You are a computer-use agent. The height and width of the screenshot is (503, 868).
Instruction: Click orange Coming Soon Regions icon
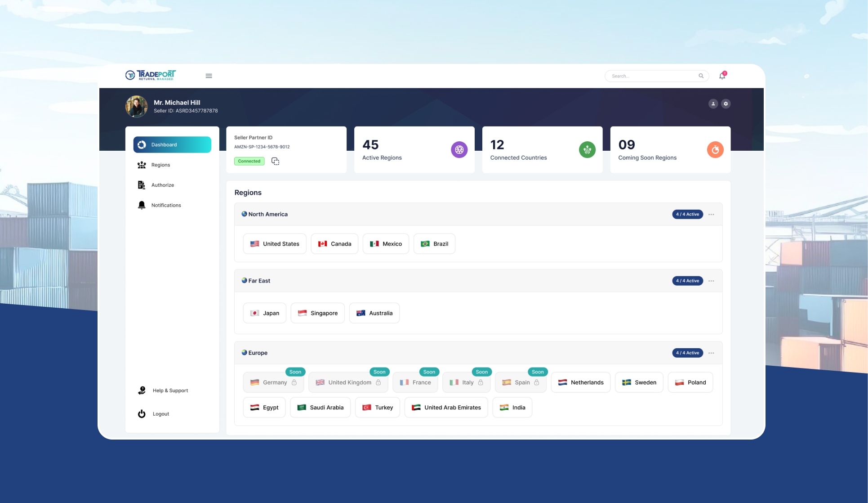715,150
